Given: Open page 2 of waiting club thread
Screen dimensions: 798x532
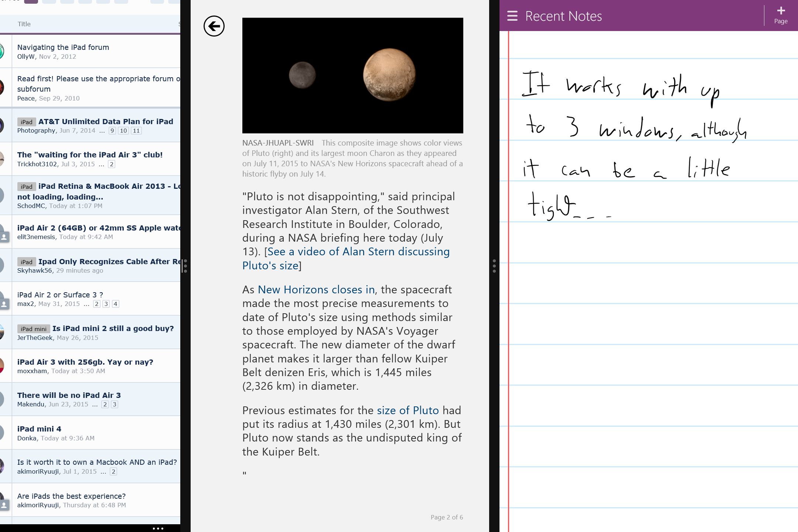Looking at the screenshot, I should click(111, 164).
